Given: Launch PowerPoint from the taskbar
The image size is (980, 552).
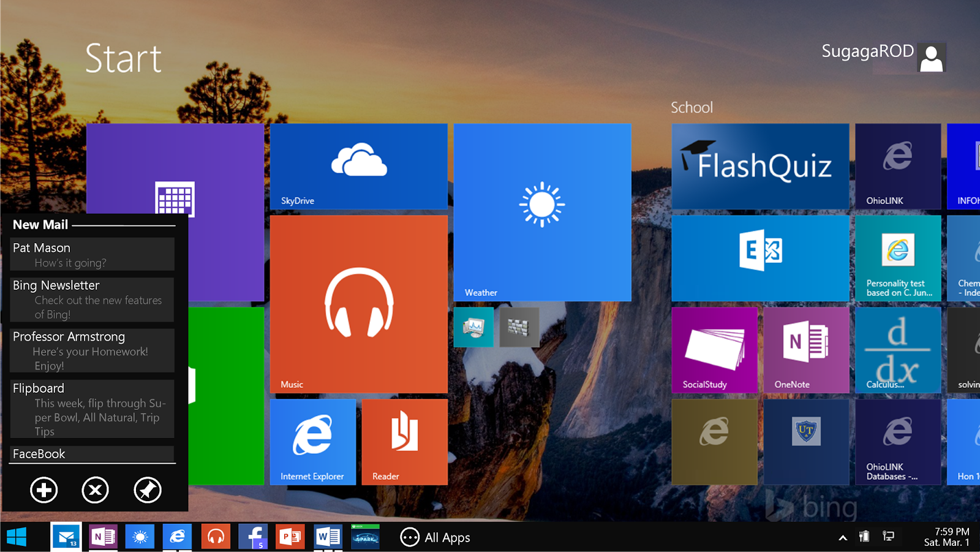Looking at the screenshot, I should (x=290, y=537).
